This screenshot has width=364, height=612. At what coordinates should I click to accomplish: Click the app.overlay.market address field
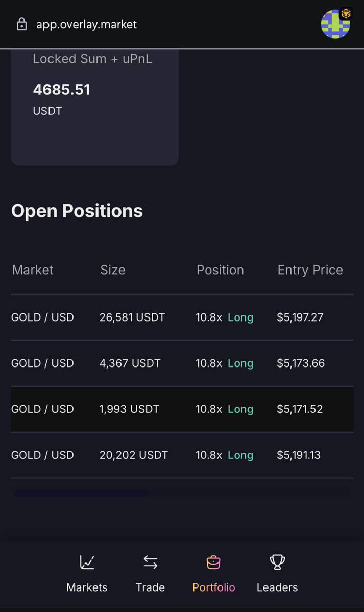tap(87, 24)
